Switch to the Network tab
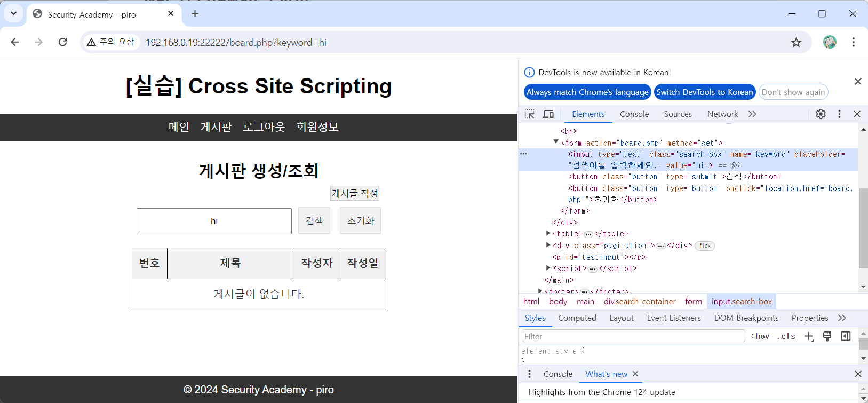The width and height of the screenshot is (868, 403). (x=722, y=114)
